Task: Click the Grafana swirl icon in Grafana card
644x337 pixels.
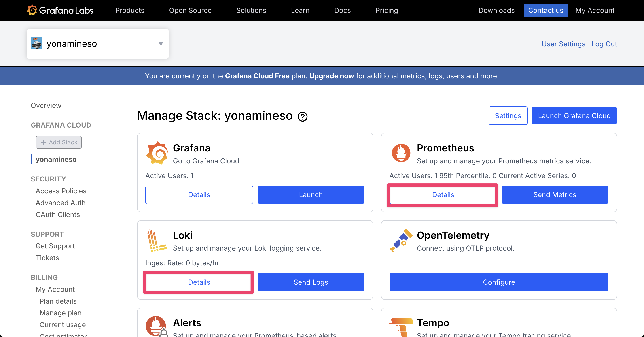Action: [157, 153]
